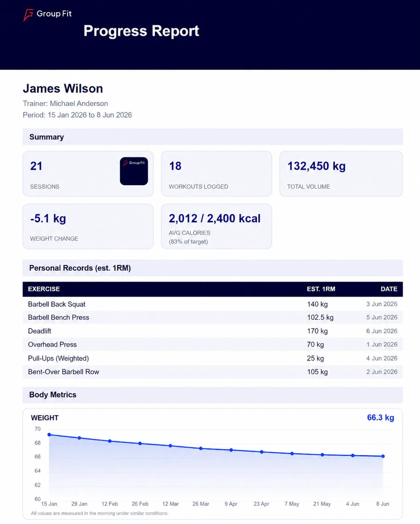Click the -5.1 kg weight change value
The height and width of the screenshot is (524, 420).
coord(48,218)
